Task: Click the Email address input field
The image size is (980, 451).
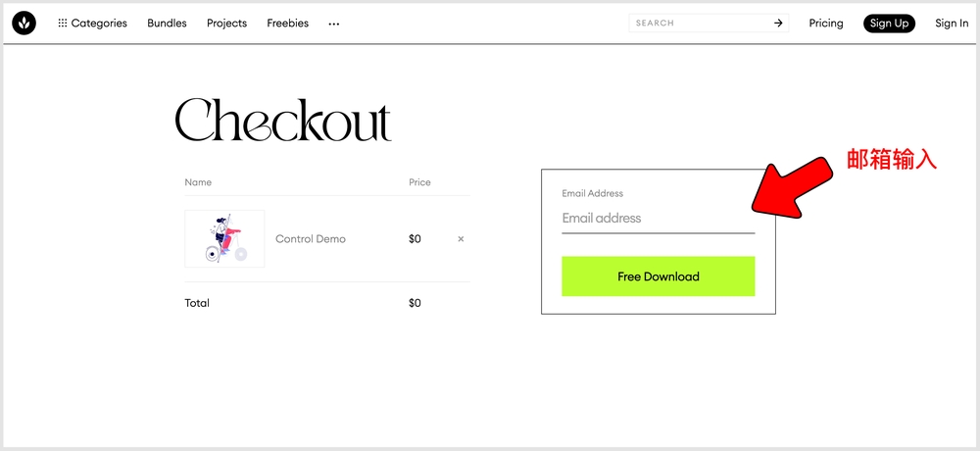Action: (x=659, y=219)
